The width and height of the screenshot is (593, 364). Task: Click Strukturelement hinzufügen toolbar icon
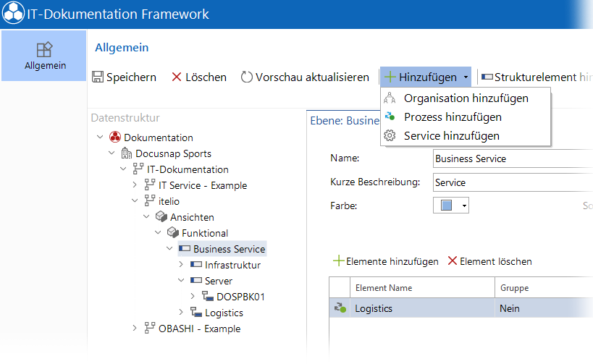click(x=487, y=77)
